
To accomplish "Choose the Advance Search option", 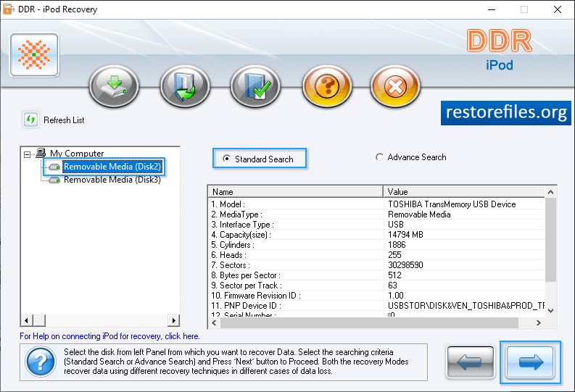I will click(x=411, y=157).
